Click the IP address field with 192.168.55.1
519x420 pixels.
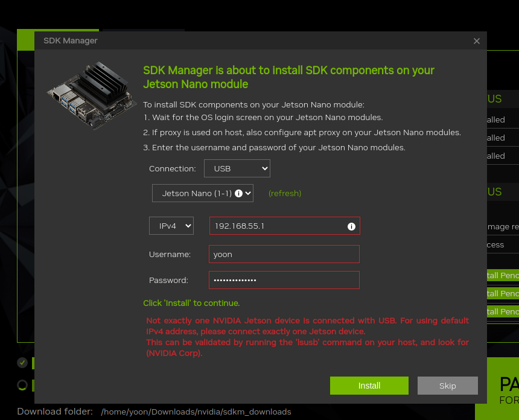pyautogui.click(x=285, y=226)
